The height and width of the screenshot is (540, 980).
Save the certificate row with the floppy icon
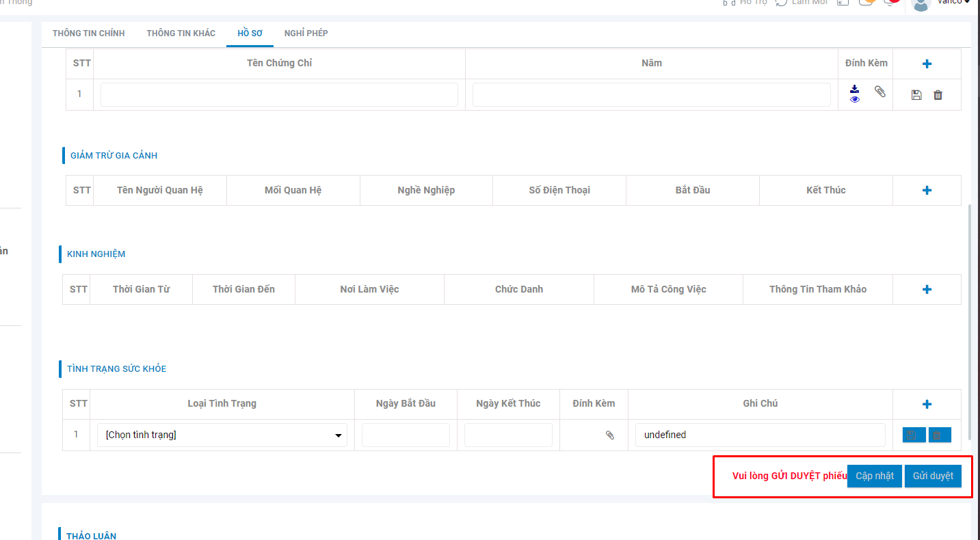point(916,95)
